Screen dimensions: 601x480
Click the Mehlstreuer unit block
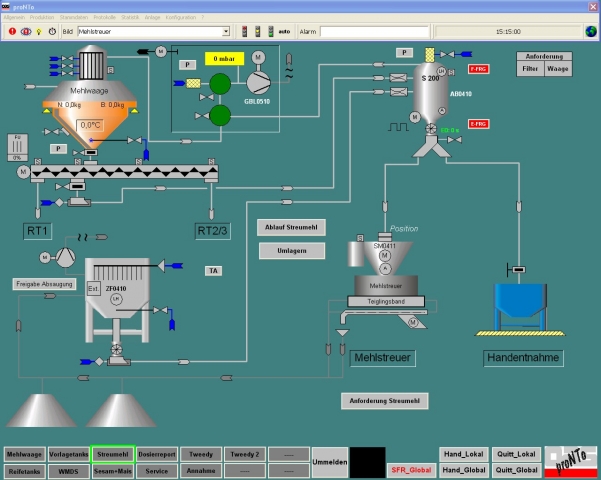[x=386, y=286]
